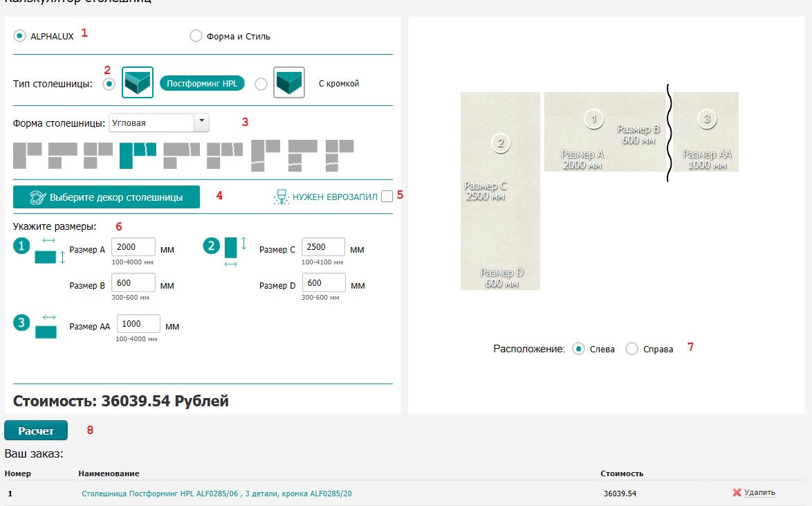Screen dimensions: 812x506
Task: Open the Форма столешницы dropdown arrow
Action: point(201,123)
